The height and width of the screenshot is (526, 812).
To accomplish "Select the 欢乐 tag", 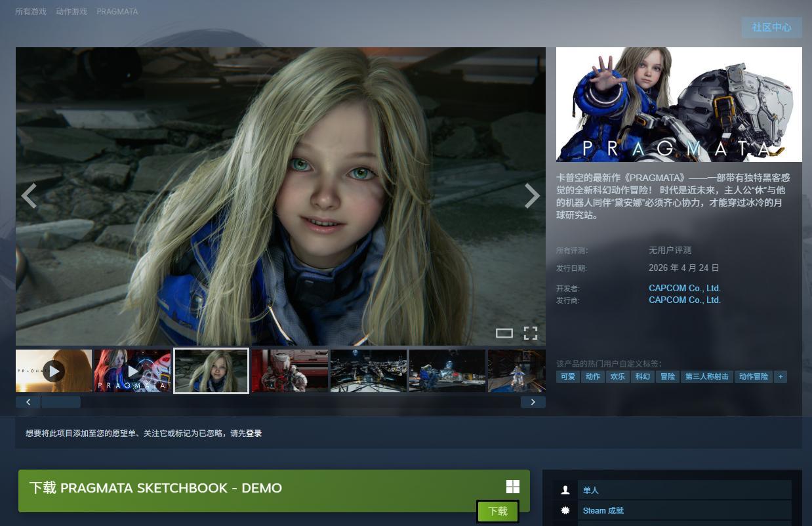I will click(617, 376).
